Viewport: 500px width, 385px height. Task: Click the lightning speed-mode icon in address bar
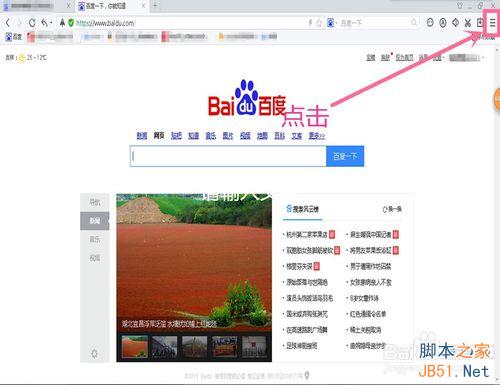point(310,23)
